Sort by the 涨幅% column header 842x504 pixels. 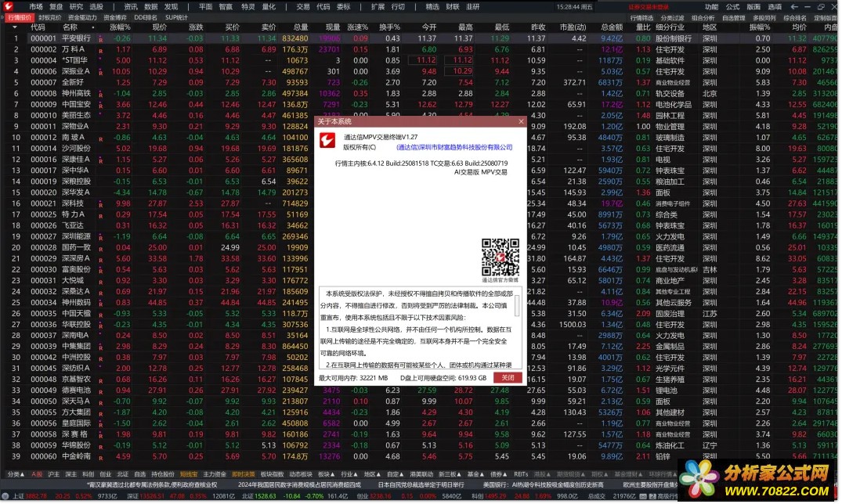point(121,27)
